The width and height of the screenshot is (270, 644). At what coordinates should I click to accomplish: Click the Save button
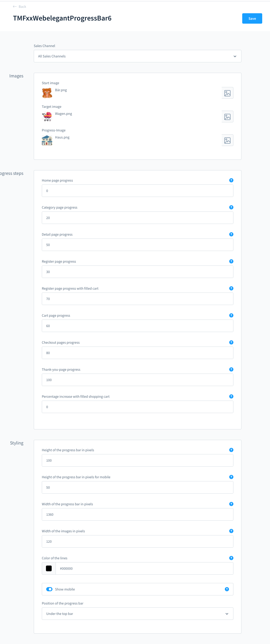[x=252, y=18]
